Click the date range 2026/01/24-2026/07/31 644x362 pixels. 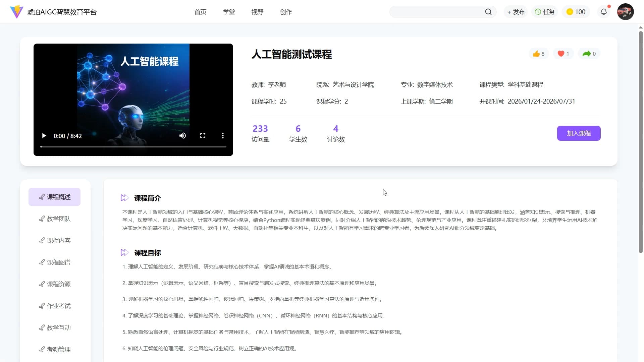click(541, 102)
